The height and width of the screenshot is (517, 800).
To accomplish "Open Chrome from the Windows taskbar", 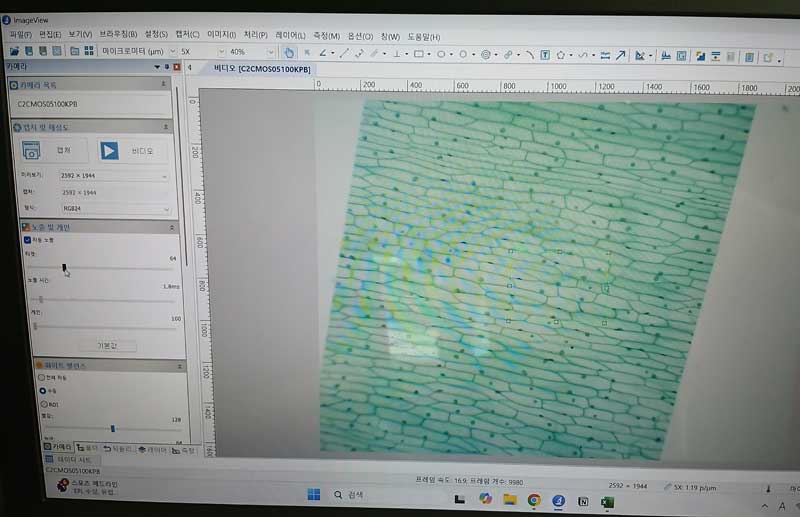I will point(535,498).
